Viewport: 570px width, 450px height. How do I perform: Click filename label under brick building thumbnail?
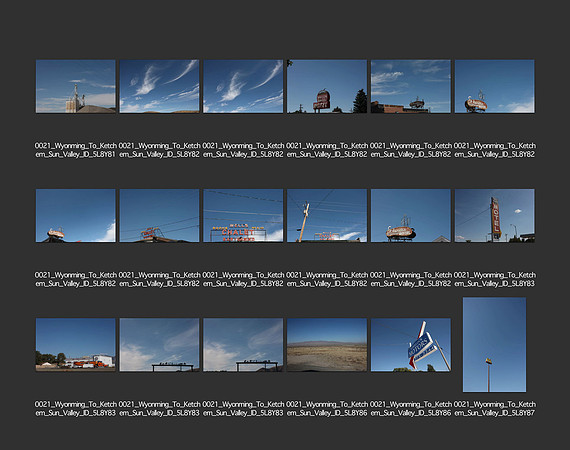[x=411, y=150]
